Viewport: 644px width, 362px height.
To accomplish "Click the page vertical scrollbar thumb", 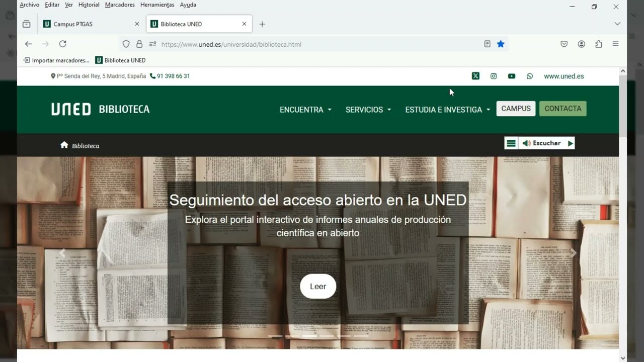I will click(x=623, y=106).
